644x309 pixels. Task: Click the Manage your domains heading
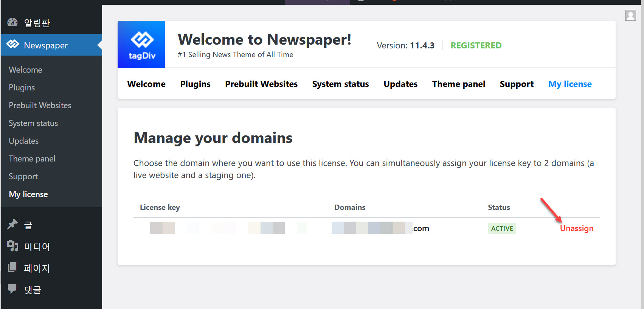pos(213,138)
